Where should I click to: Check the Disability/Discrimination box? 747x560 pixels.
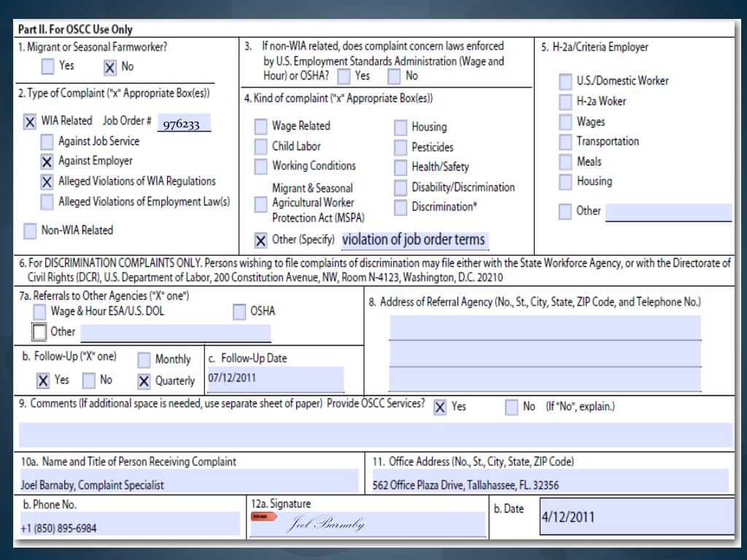pyautogui.click(x=400, y=187)
